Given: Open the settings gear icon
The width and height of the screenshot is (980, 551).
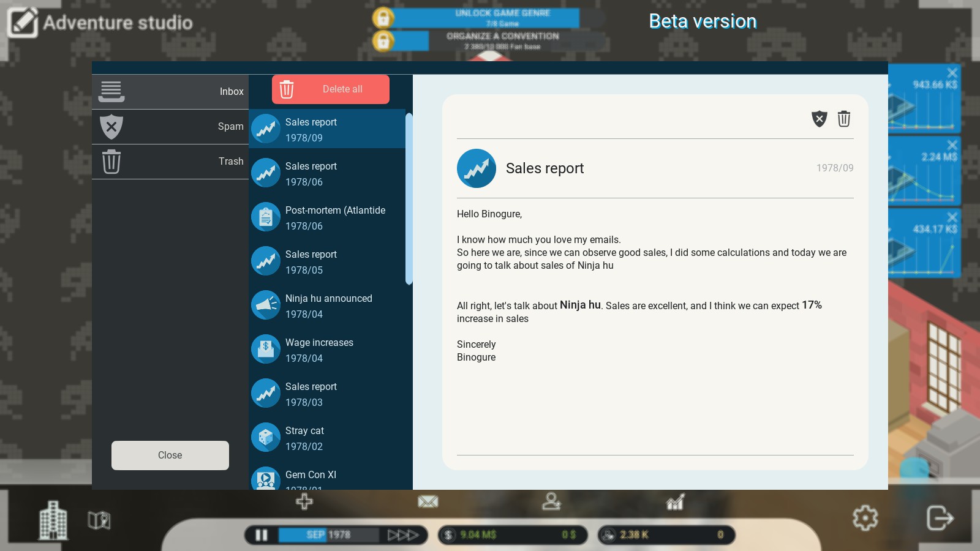Looking at the screenshot, I should (865, 518).
